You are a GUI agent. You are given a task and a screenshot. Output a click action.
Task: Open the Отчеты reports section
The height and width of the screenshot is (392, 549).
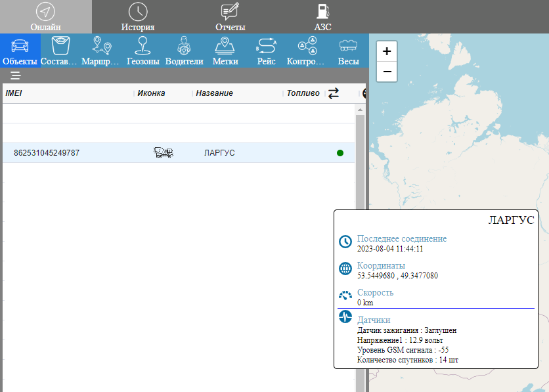pos(230,17)
